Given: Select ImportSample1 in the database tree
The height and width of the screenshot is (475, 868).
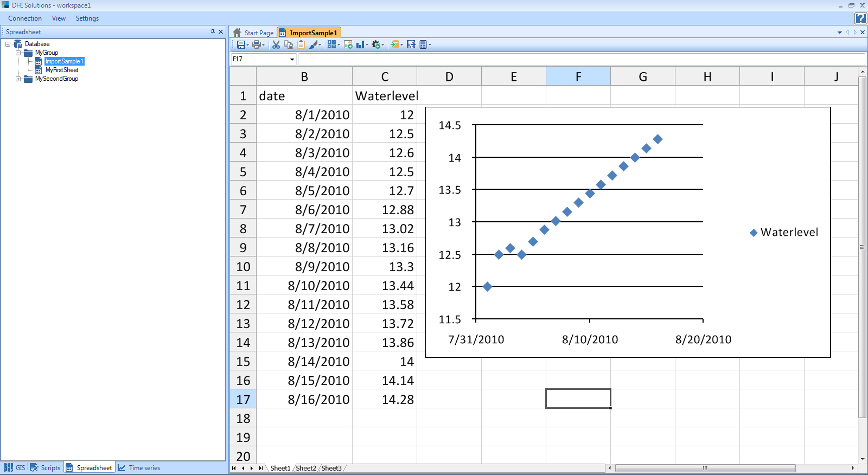Looking at the screenshot, I should click(64, 61).
